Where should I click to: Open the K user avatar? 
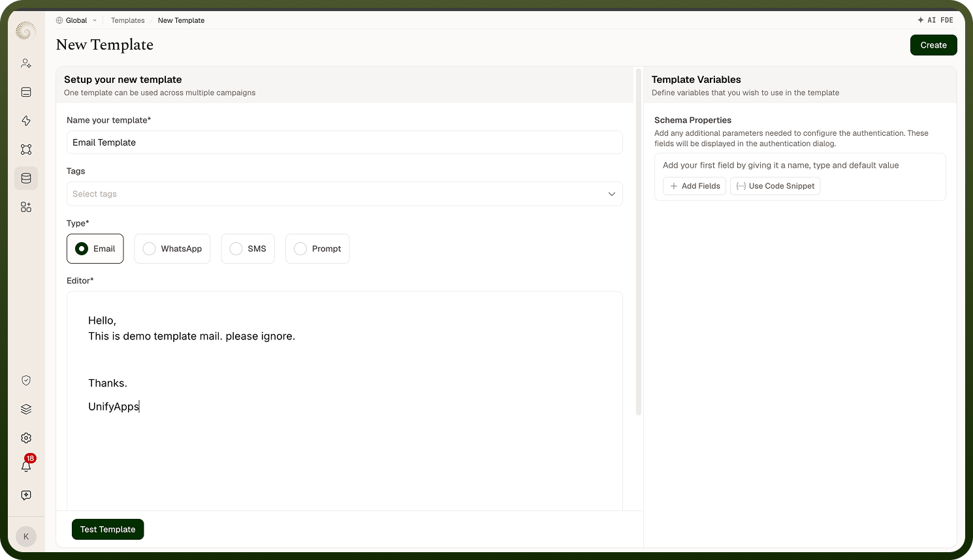[x=26, y=537]
